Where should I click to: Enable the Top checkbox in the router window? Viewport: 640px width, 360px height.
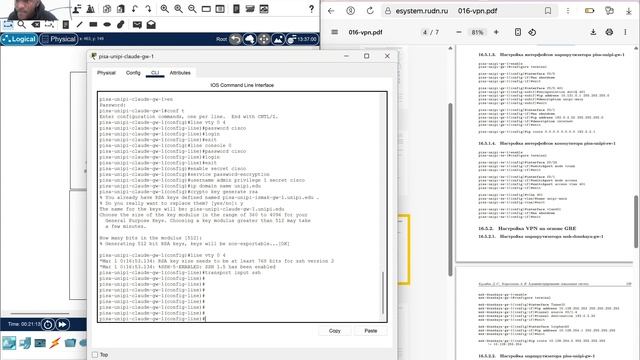click(95, 355)
